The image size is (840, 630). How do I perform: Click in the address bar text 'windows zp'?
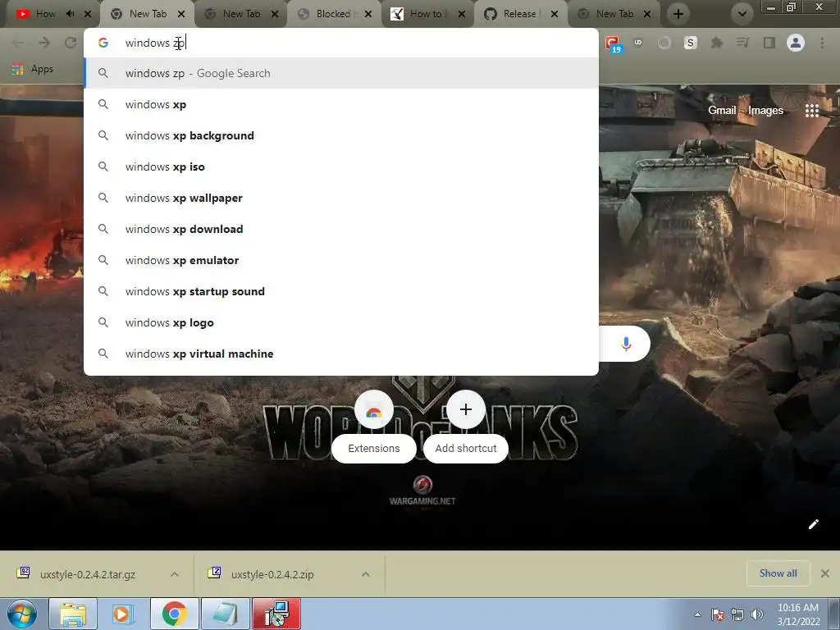tap(155, 43)
